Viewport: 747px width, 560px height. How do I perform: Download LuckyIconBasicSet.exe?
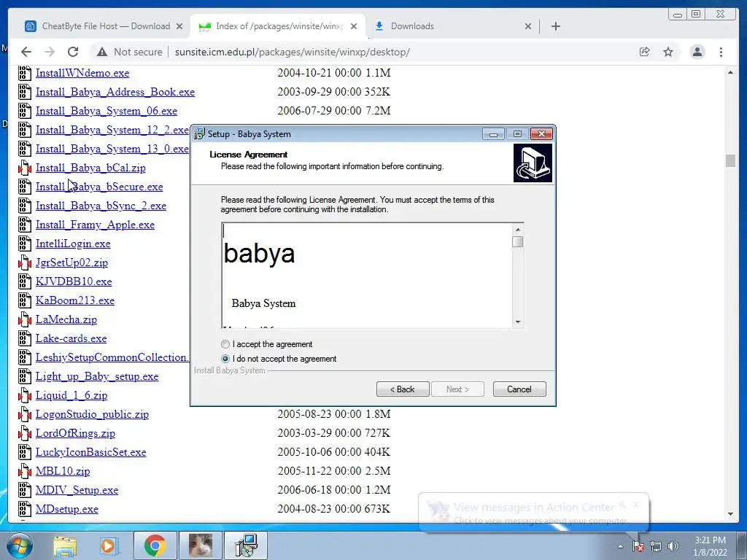pyautogui.click(x=91, y=452)
